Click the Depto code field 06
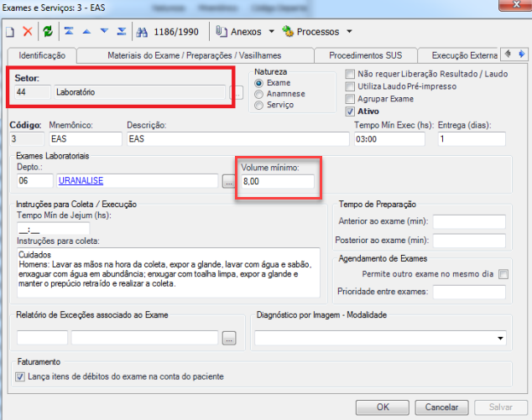The height and width of the screenshot is (420, 532). pyautogui.click(x=35, y=181)
